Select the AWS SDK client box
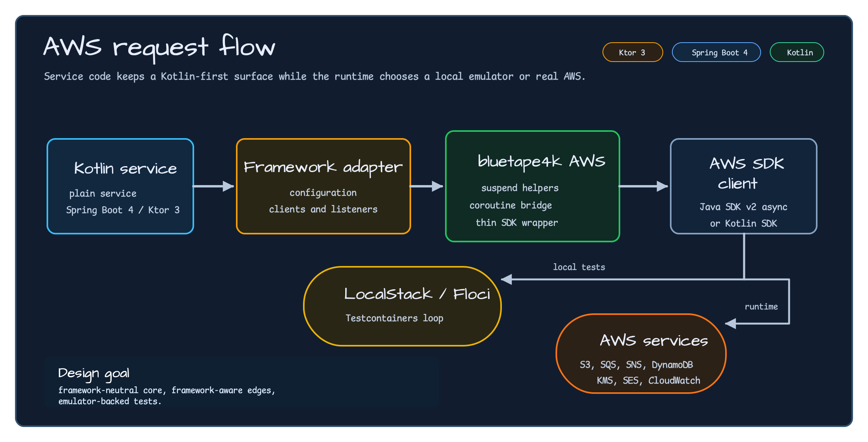The width and height of the screenshot is (868, 442). [744, 186]
